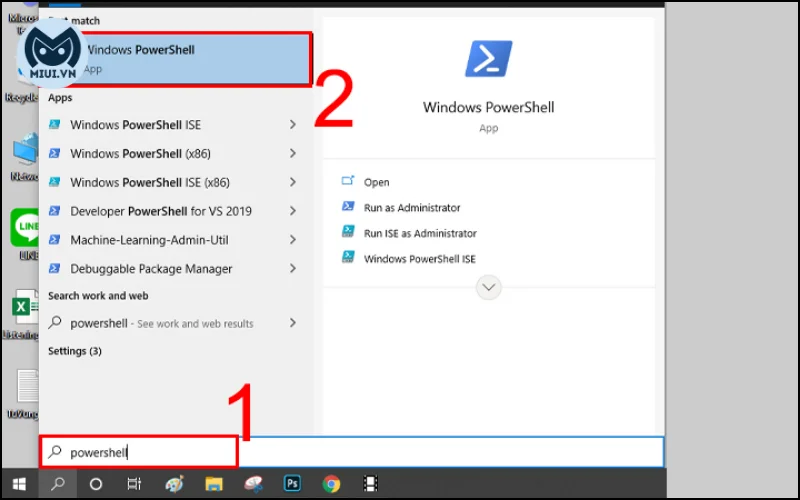Click Machine-Learning-Admin-Util row icon
The height and width of the screenshot is (500, 800).
pos(55,239)
